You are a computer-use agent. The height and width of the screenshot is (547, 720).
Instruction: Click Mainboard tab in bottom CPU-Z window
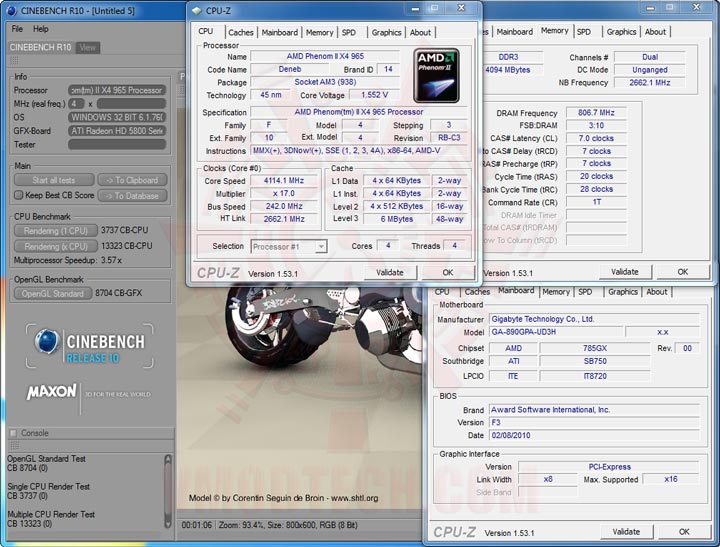pos(516,291)
